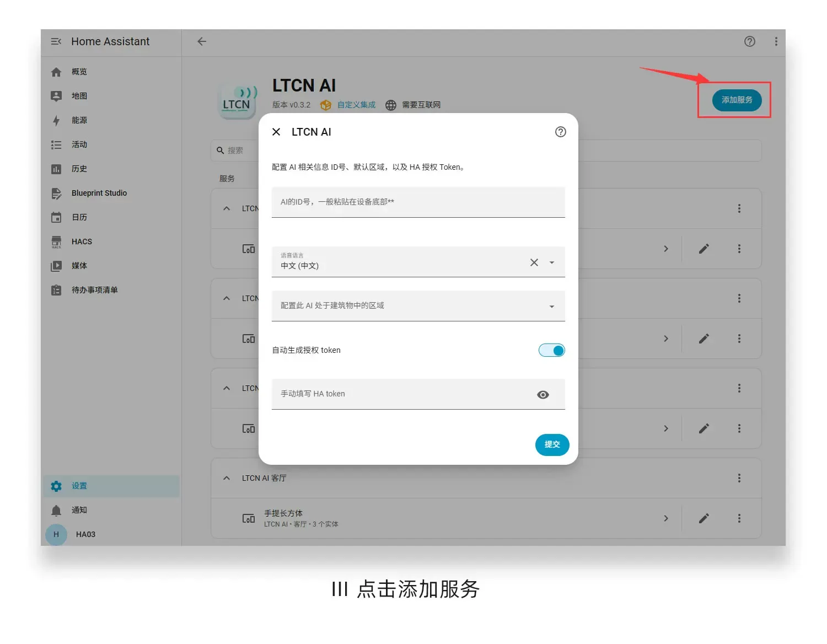Click the 日历 calendar icon
The width and height of the screenshot is (827, 644).
(56, 217)
